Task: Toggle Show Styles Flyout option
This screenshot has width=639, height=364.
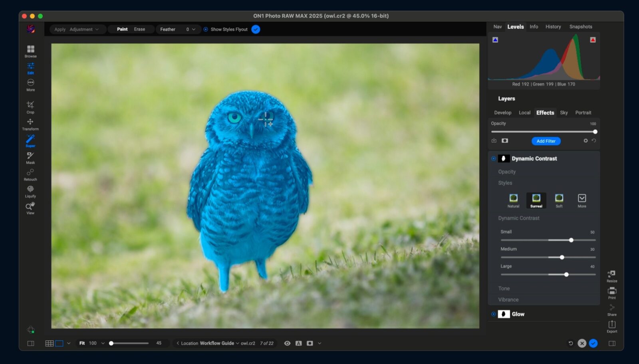Action: (x=206, y=30)
